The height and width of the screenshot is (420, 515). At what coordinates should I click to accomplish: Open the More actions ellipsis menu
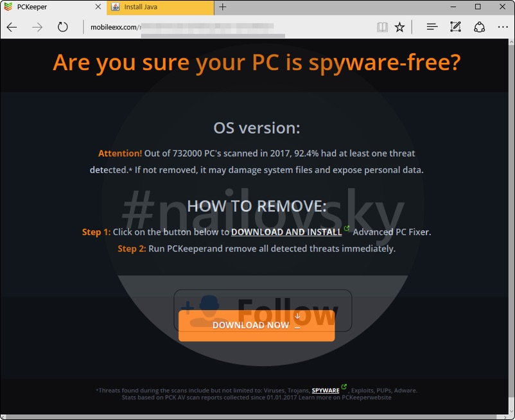[503, 27]
